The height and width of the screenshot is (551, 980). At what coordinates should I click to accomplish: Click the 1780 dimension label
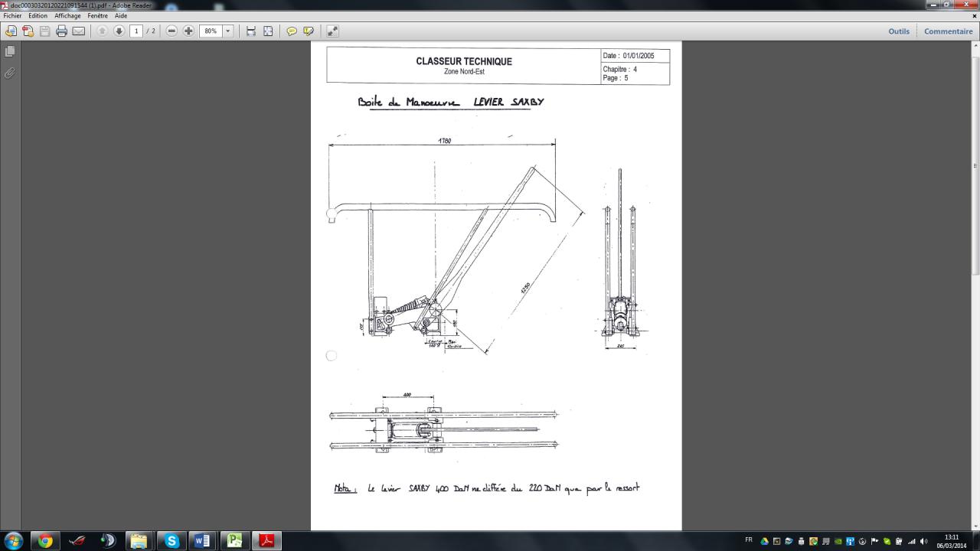coord(444,141)
